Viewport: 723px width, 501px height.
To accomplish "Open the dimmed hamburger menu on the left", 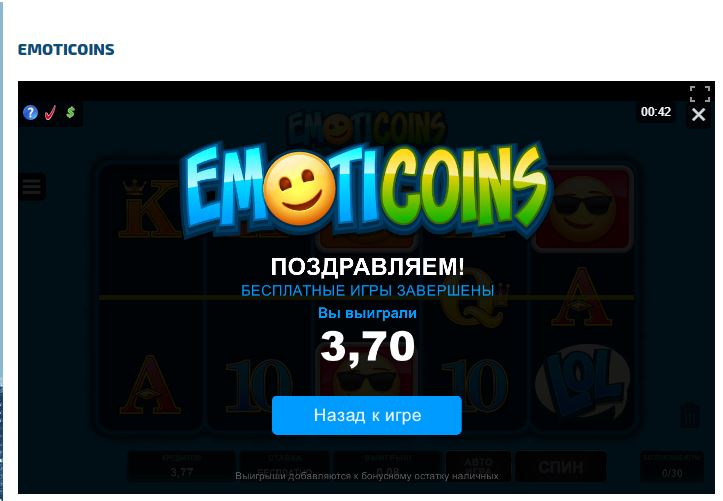I will 32,187.
